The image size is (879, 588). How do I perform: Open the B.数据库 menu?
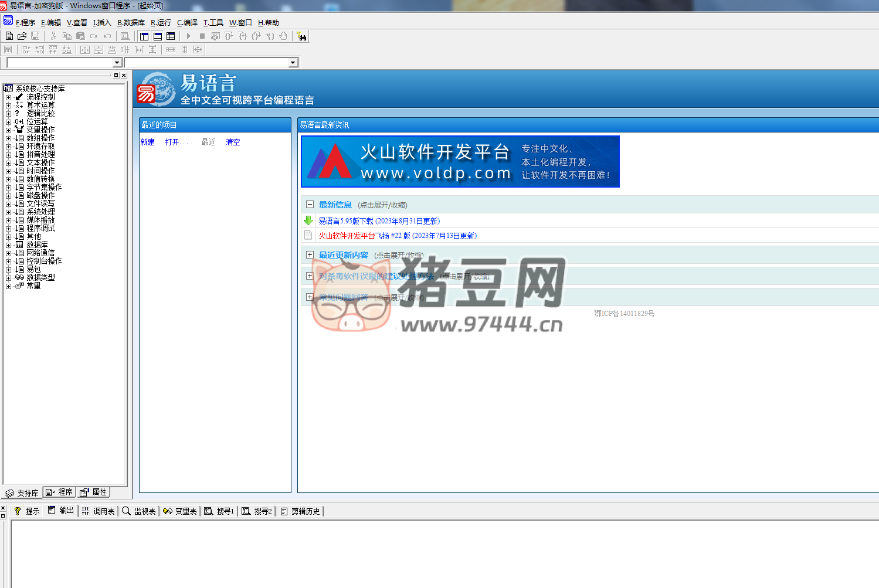(x=131, y=23)
